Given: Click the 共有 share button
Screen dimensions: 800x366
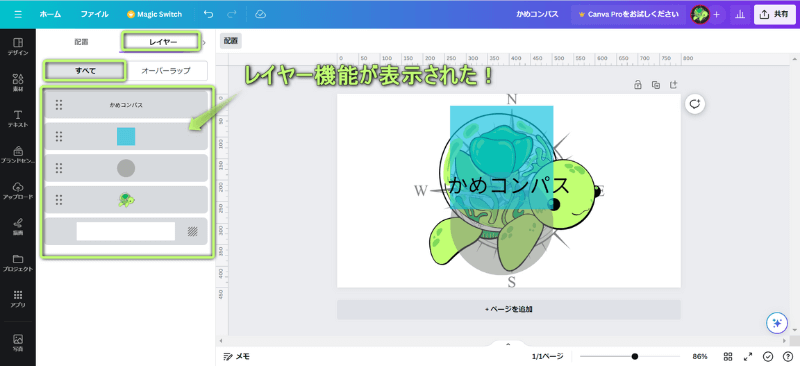Looking at the screenshot, I should pos(775,14).
